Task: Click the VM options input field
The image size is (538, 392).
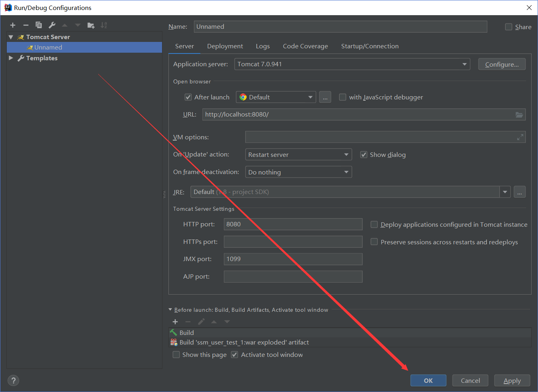Action: (385, 137)
